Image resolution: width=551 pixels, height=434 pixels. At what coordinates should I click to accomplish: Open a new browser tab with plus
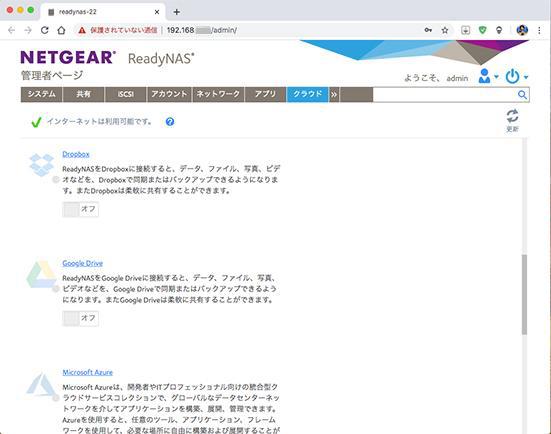coord(177,12)
